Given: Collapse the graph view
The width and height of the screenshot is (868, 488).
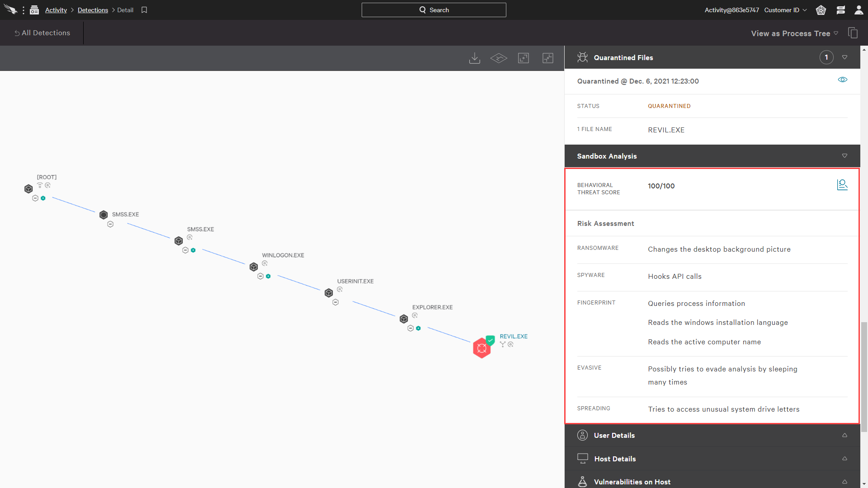Looking at the screenshot, I should point(548,58).
